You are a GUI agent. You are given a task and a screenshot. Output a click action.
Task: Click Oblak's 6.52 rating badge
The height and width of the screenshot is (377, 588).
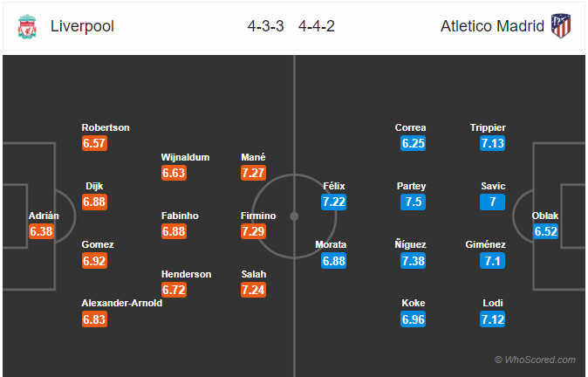(x=545, y=231)
